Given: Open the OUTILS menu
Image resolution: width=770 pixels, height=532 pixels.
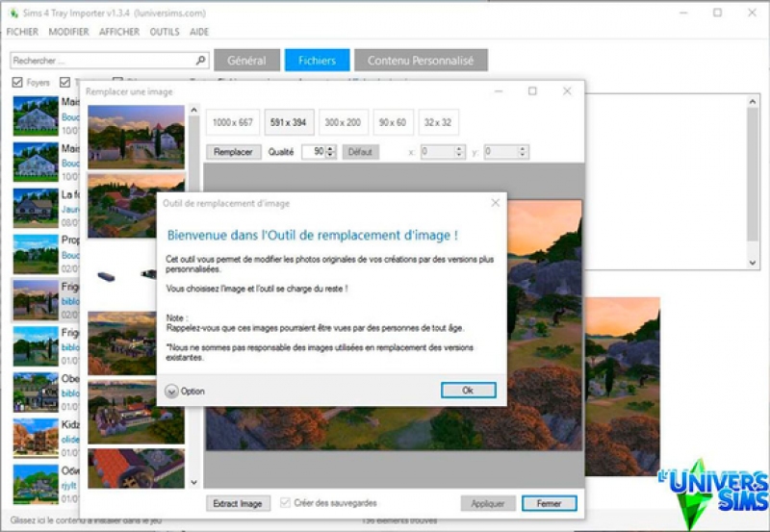Looking at the screenshot, I should [165, 32].
